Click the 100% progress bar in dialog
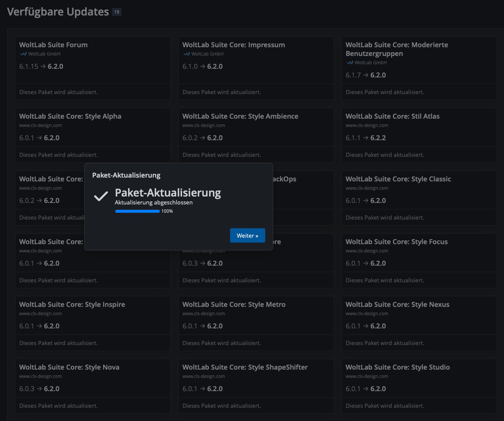Viewport: 504px width, 421px height. 138,211
